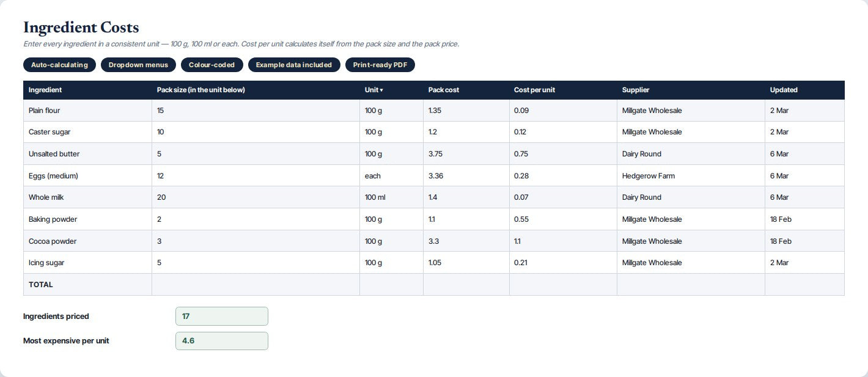868x377 pixels.
Task: Select the Whole milk cell
Action: (87, 197)
